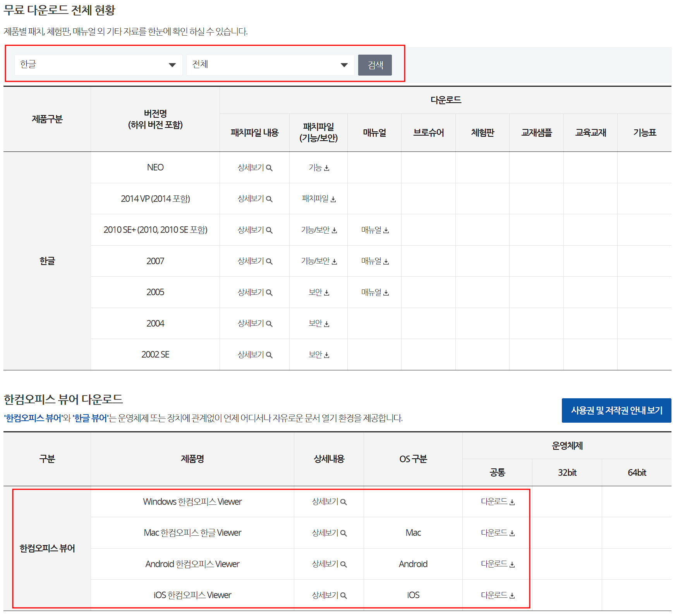
Task: Open the 한글 product dropdown
Action: point(98,65)
